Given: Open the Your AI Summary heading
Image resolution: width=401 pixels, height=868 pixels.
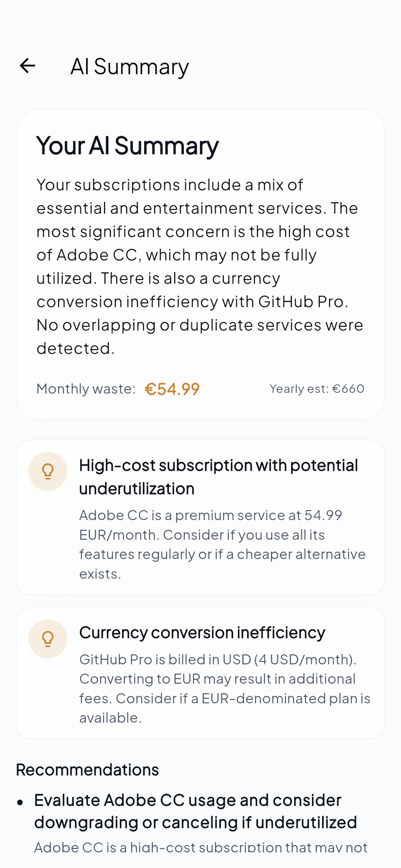Looking at the screenshot, I should click(128, 146).
